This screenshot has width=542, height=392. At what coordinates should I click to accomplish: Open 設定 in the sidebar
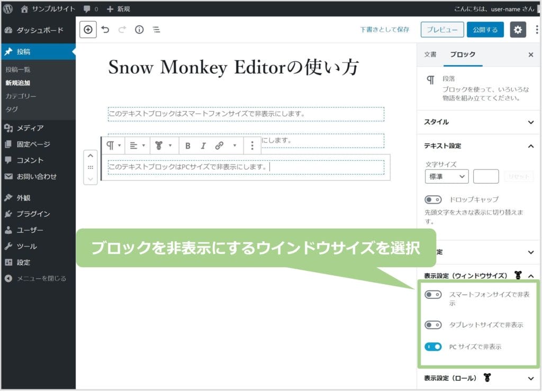[x=38, y=262]
